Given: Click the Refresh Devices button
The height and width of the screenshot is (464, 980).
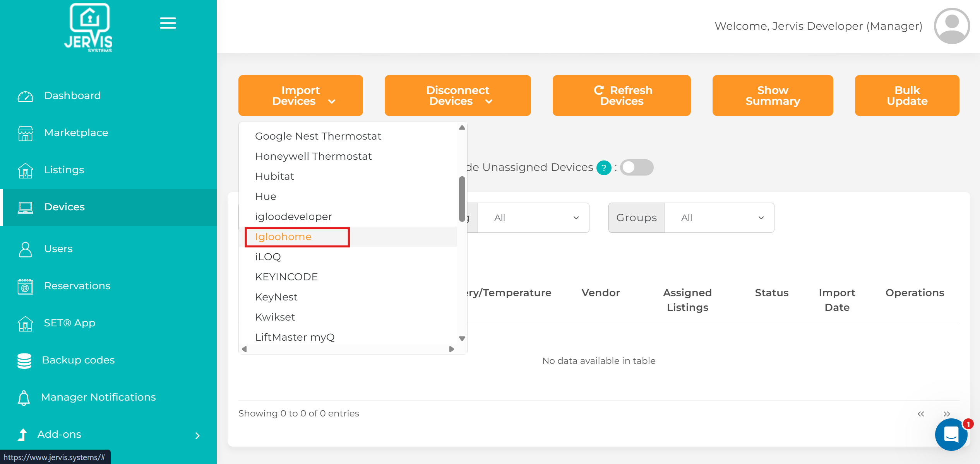Looking at the screenshot, I should click(621, 96).
